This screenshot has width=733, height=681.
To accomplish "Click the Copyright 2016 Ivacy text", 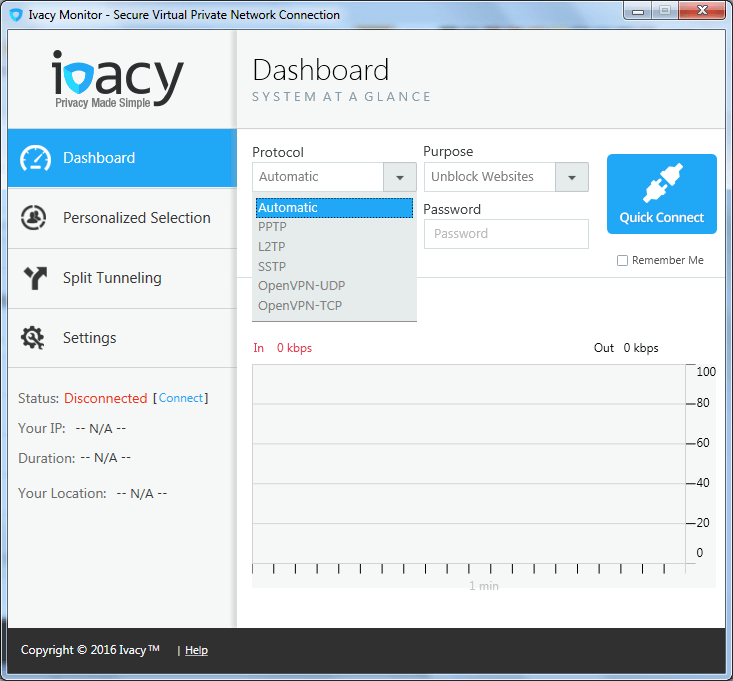I will click(90, 650).
